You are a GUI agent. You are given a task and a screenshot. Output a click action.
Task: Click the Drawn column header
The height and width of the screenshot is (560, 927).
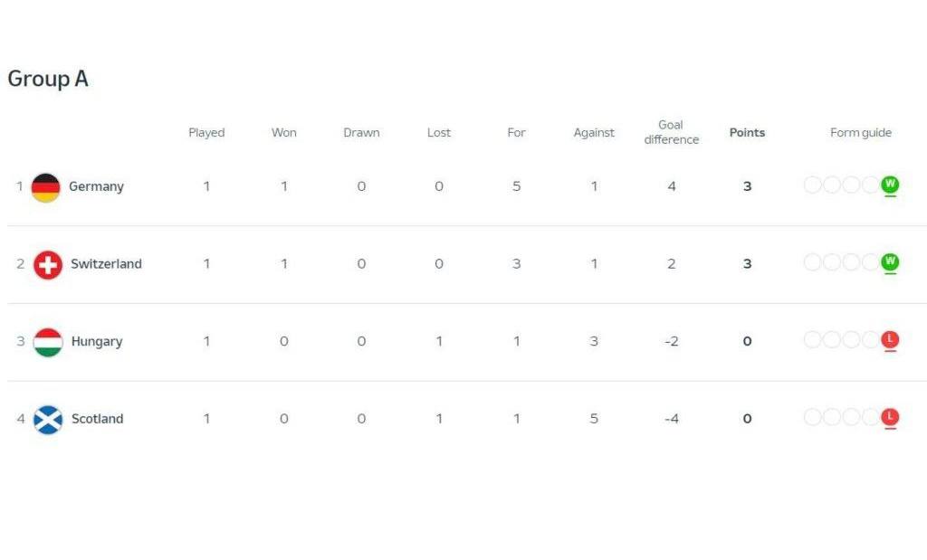[361, 132]
